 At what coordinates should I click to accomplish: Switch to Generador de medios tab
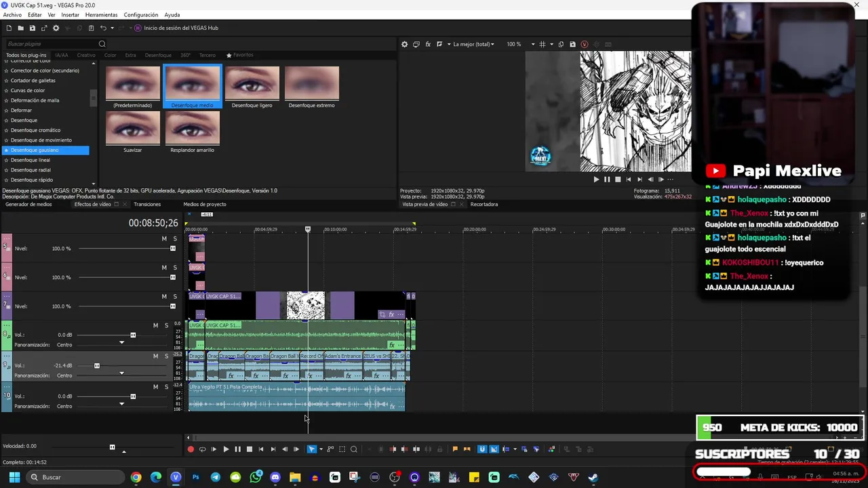28,204
